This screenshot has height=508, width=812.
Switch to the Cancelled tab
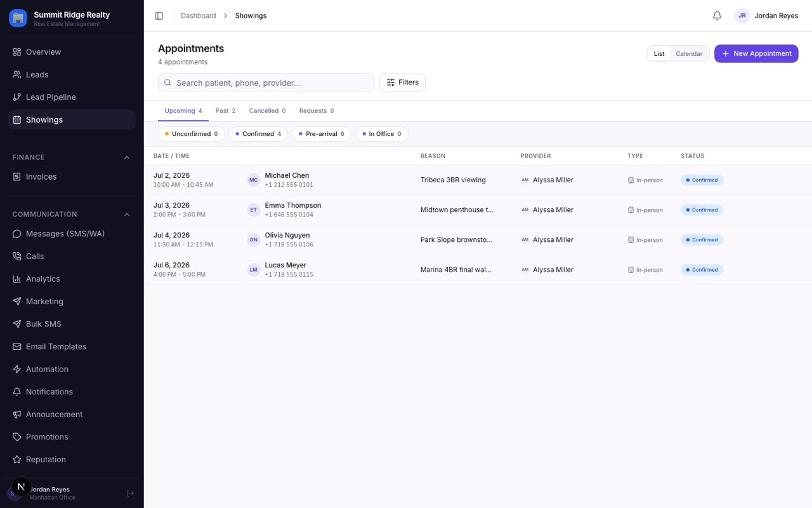(x=267, y=110)
